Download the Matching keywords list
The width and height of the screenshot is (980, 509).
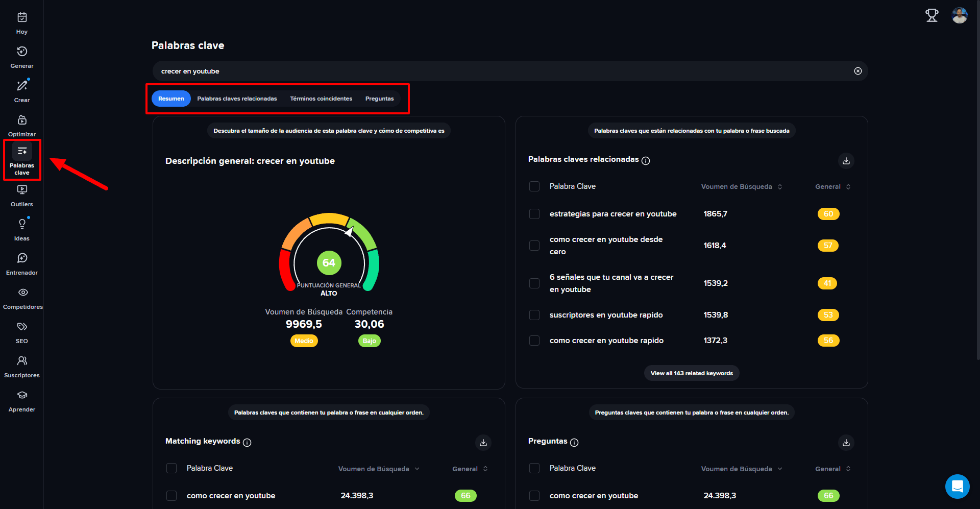tap(483, 443)
